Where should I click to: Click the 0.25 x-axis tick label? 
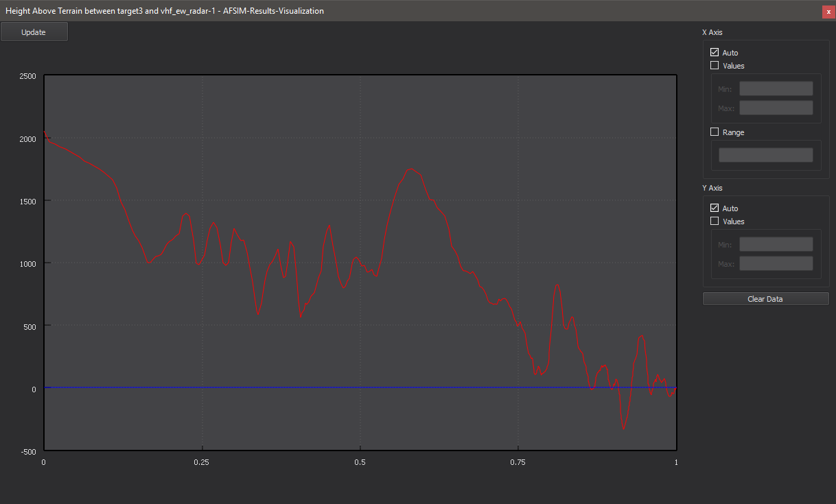pos(202,462)
